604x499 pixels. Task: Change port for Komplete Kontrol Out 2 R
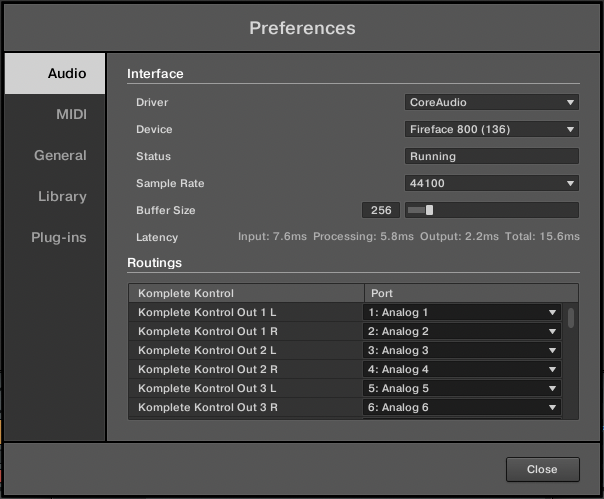pyautogui.click(x=462, y=369)
